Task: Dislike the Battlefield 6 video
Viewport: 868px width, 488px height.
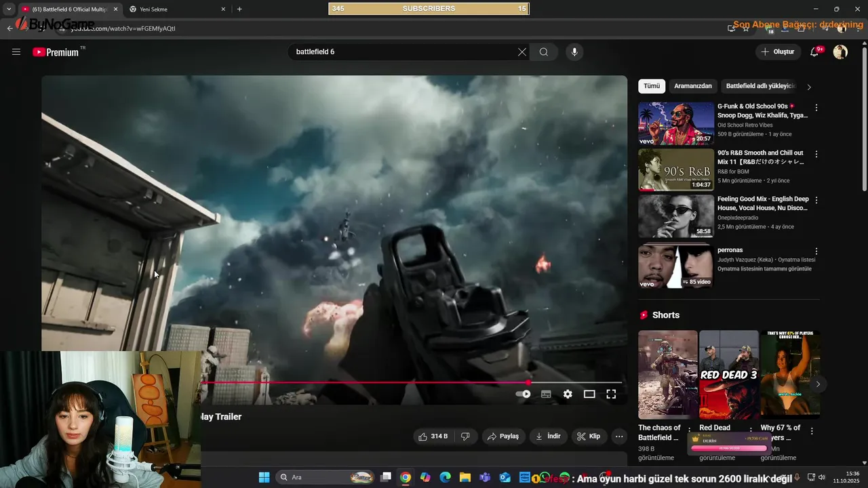Action: pos(465,436)
